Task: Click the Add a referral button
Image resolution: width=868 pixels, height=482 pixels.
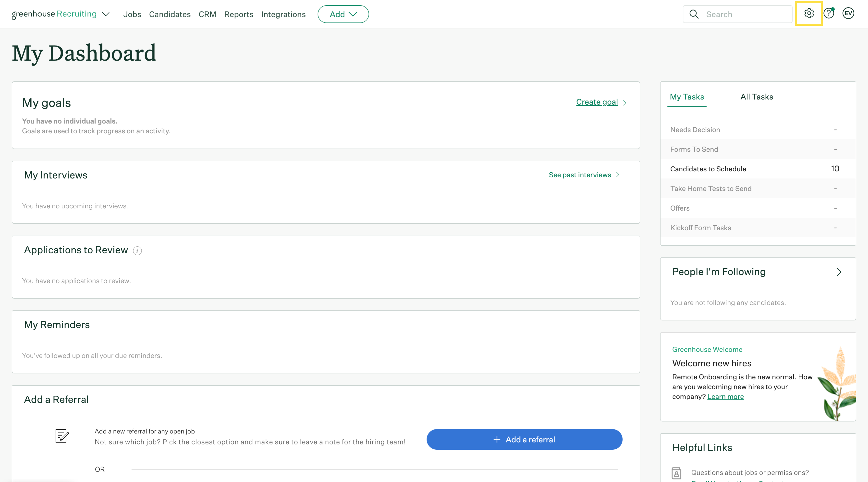Action: point(524,439)
